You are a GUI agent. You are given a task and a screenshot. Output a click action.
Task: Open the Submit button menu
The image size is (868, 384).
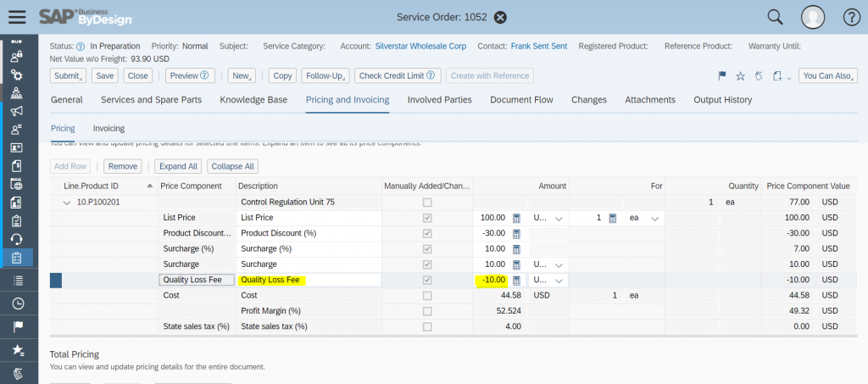coord(68,75)
